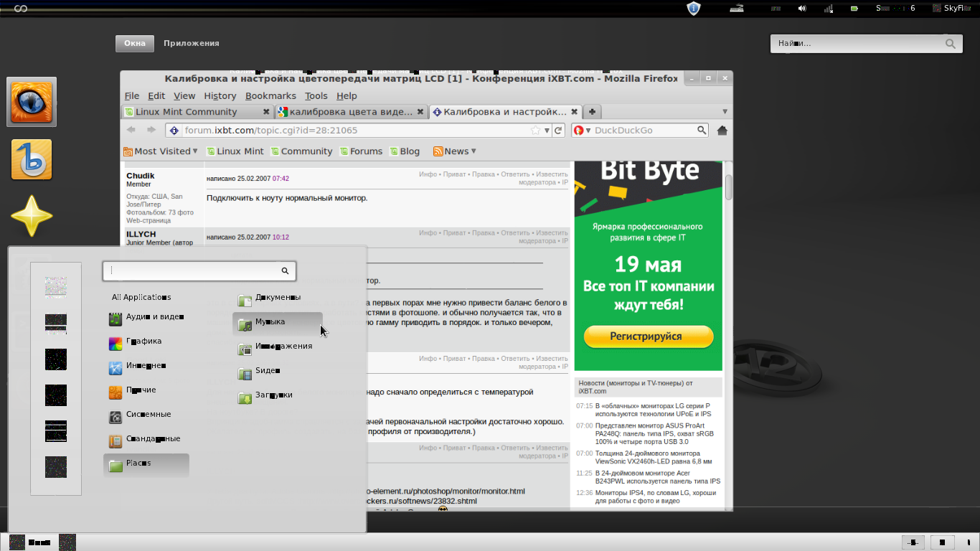The image size is (980, 551).
Task: Launch the orange eye application from the dash
Action: pyautogui.click(x=32, y=101)
